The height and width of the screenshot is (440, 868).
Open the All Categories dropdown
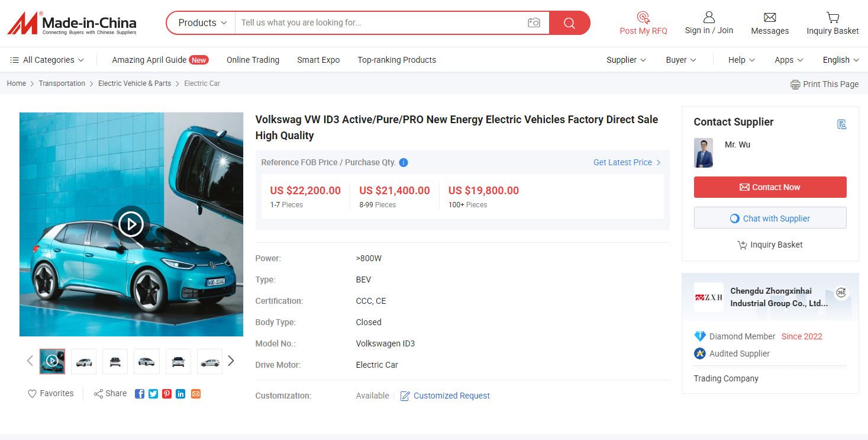click(x=47, y=60)
